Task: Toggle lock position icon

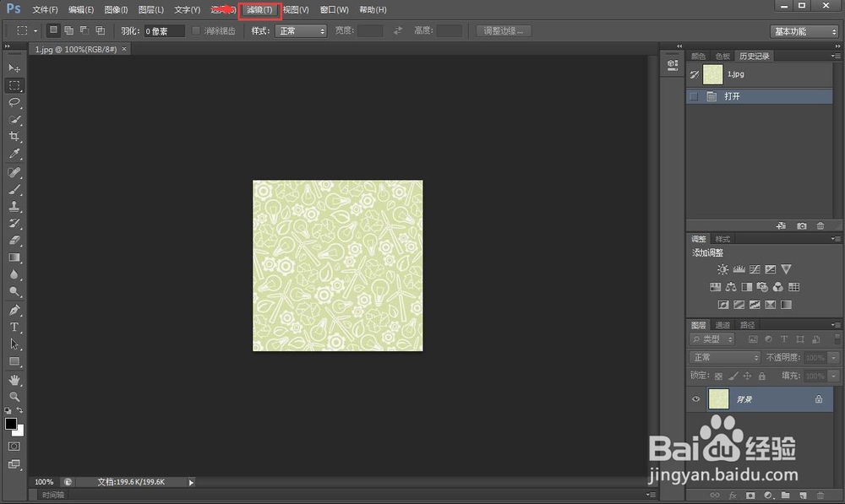Action: (747, 376)
